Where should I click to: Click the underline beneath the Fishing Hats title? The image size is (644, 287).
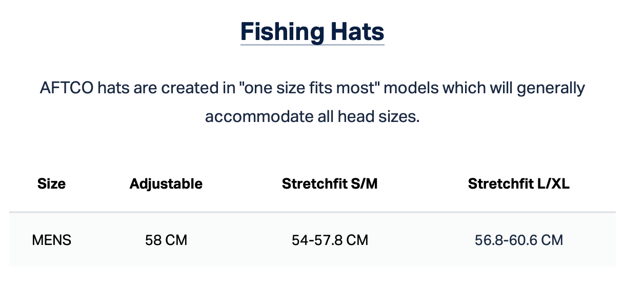pyautogui.click(x=312, y=45)
